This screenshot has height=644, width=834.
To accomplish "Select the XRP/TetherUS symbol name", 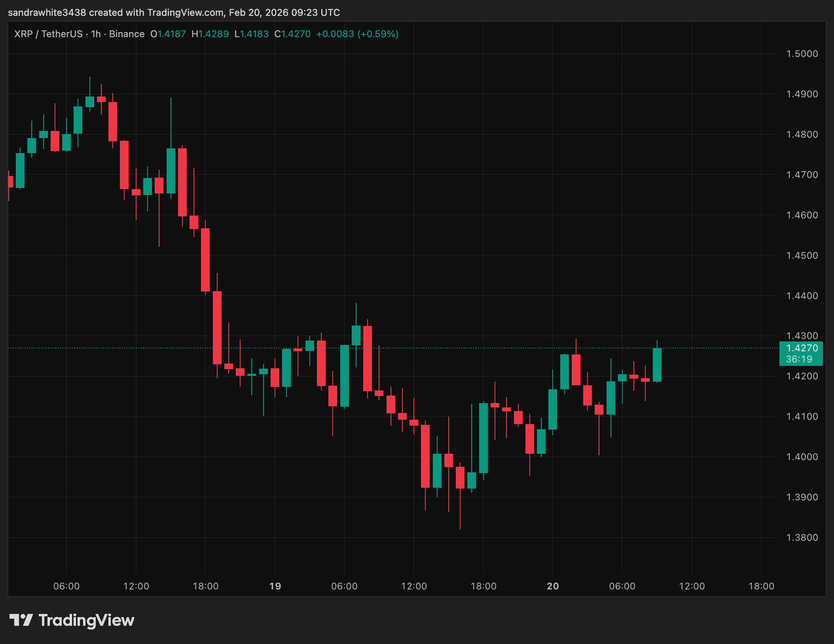I will [x=47, y=34].
